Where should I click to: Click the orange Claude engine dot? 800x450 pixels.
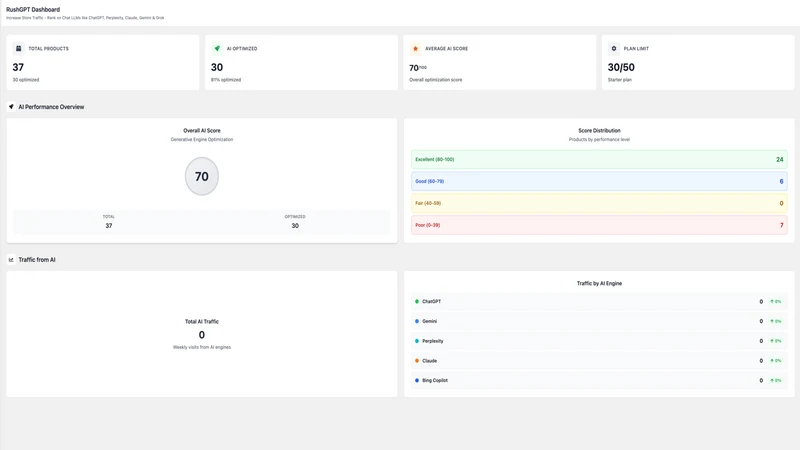pyautogui.click(x=417, y=361)
